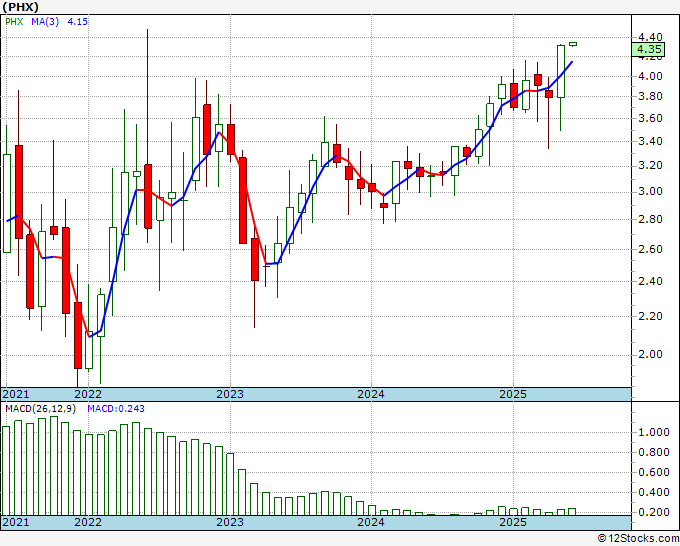Click 2023 on the price chart time axis
This screenshot has width=680, height=546.
(230, 394)
